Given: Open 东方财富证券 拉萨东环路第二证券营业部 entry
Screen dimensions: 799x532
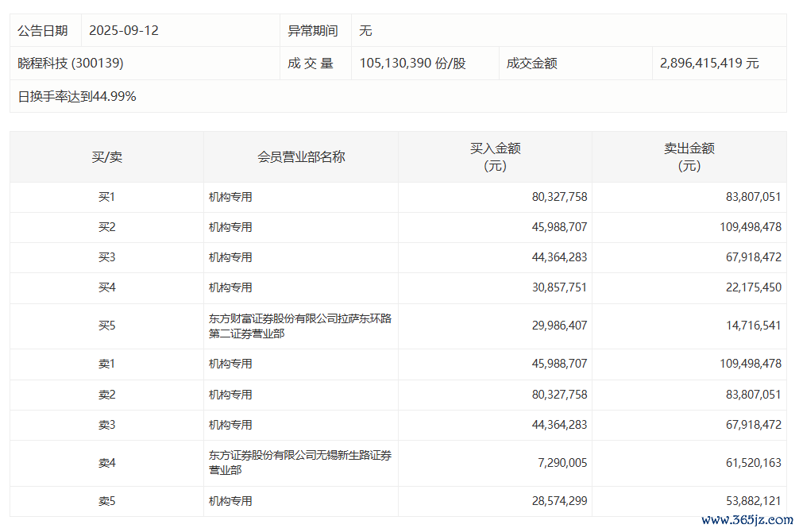Looking at the screenshot, I should point(299,326).
